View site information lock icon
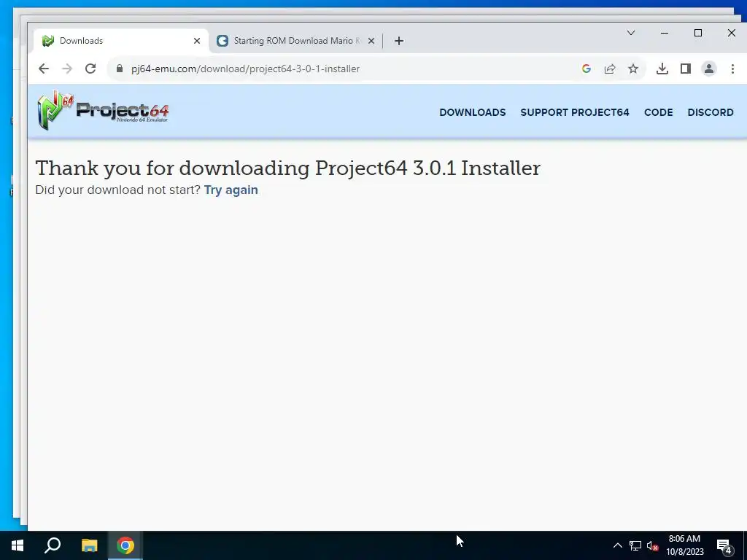The height and width of the screenshot is (560, 747). 120,69
